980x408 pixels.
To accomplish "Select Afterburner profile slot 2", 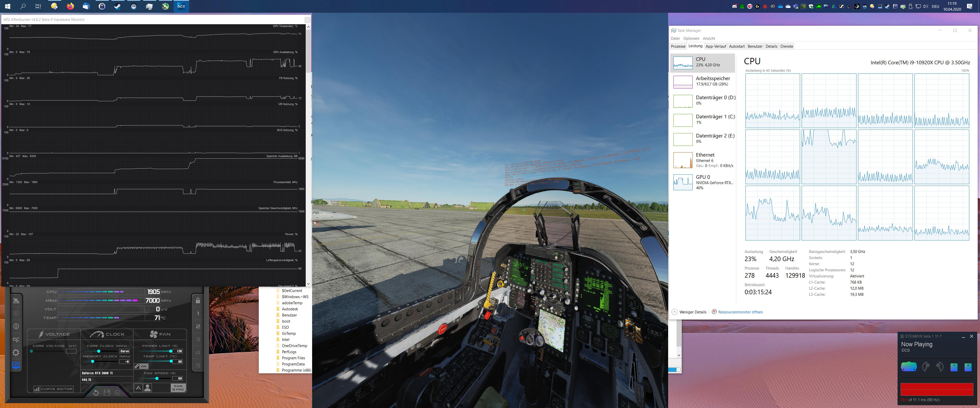I will click(198, 327).
